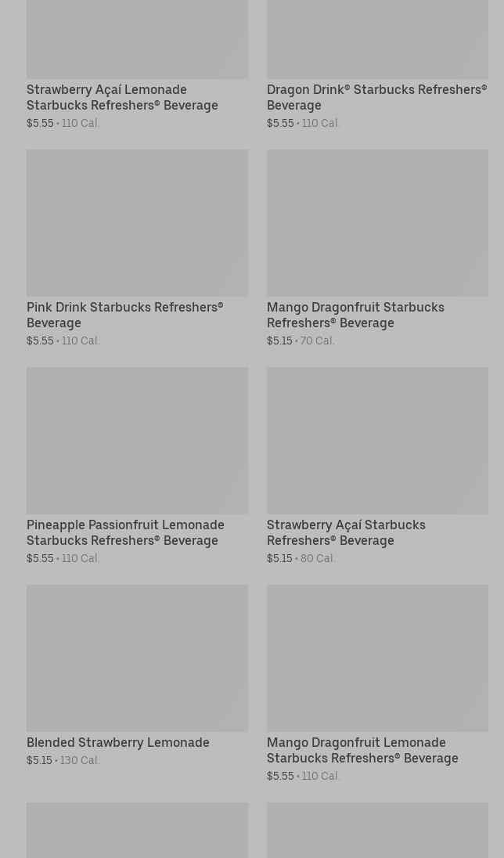The image size is (504, 858).
Task: Open the Mango Dragonfruit Refreshers product image
Action: coord(377,223)
